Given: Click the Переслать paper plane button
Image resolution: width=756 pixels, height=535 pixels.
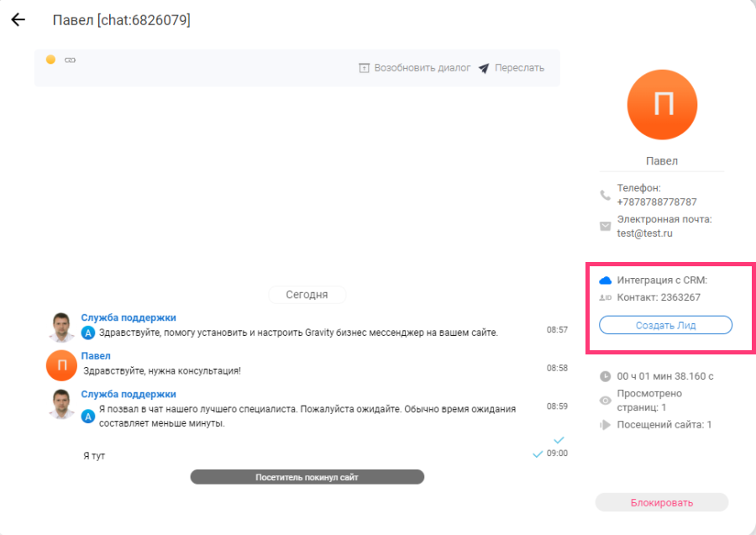Looking at the screenshot, I should (512, 68).
